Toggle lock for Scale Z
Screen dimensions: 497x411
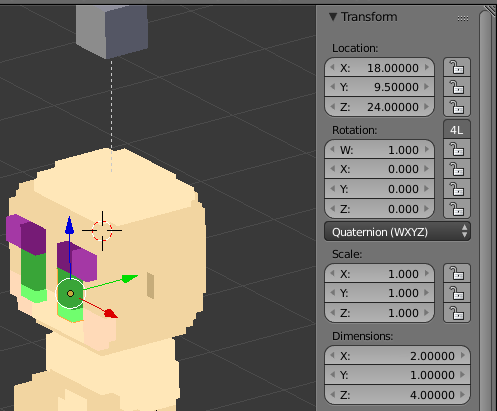click(x=457, y=313)
